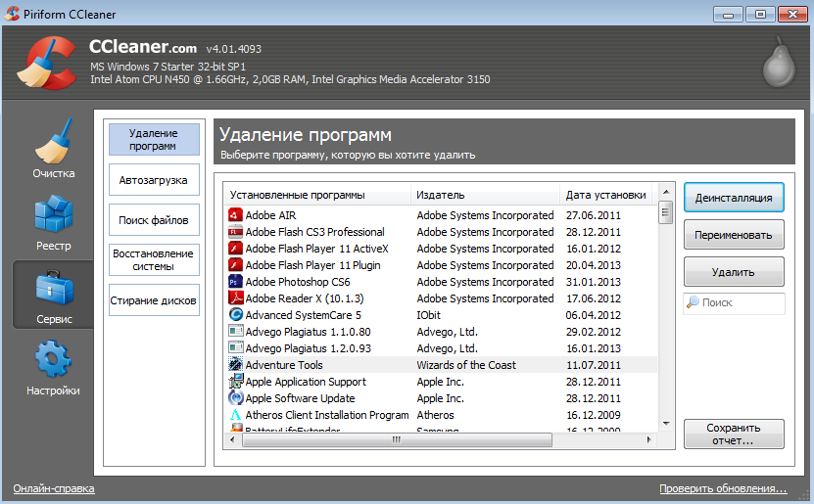Sort by Издатель column header
The width and height of the screenshot is (814, 504).
tap(486, 195)
